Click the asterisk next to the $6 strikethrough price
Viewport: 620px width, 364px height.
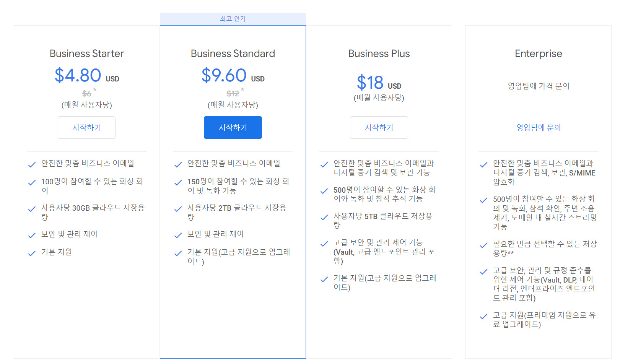point(94,90)
